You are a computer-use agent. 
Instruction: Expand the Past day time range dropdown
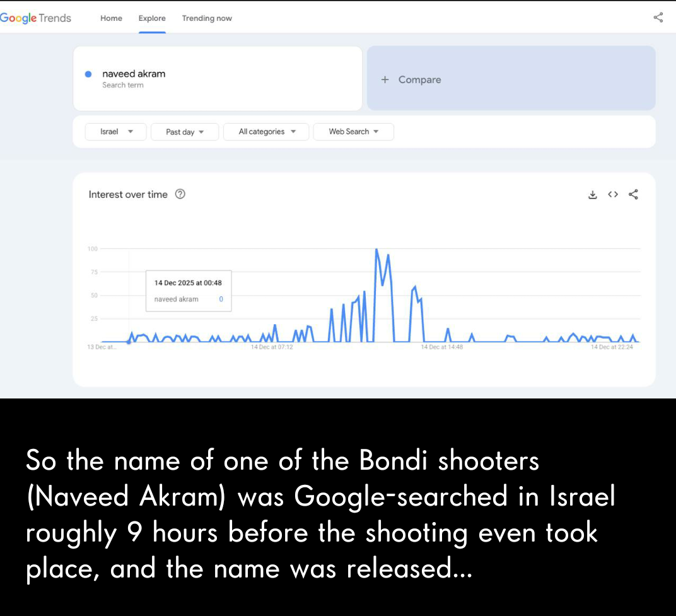coord(185,132)
